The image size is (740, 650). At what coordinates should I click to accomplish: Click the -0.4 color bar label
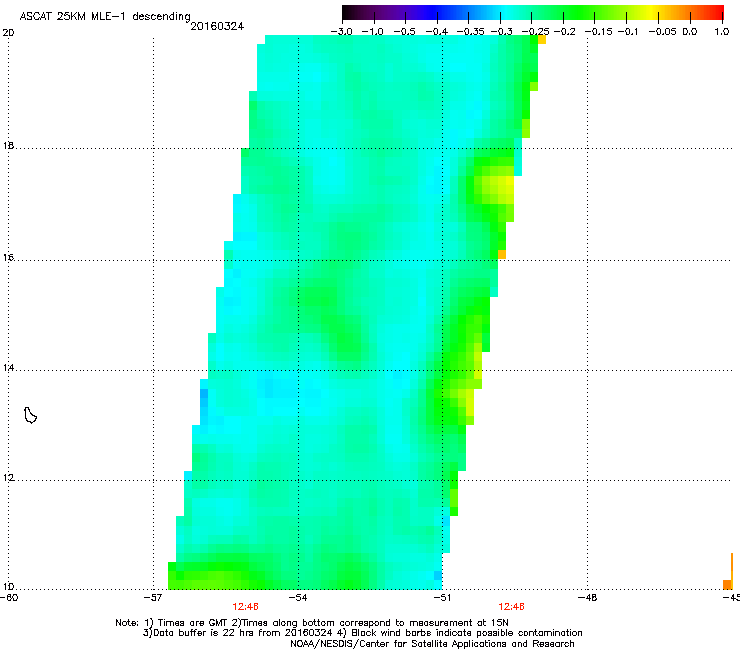click(437, 32)
